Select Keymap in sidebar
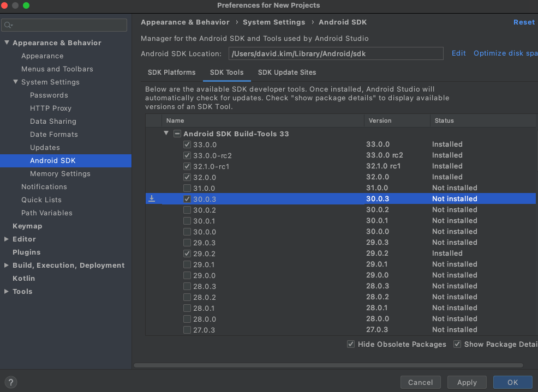The image size is (538, 392). [27, 226]
